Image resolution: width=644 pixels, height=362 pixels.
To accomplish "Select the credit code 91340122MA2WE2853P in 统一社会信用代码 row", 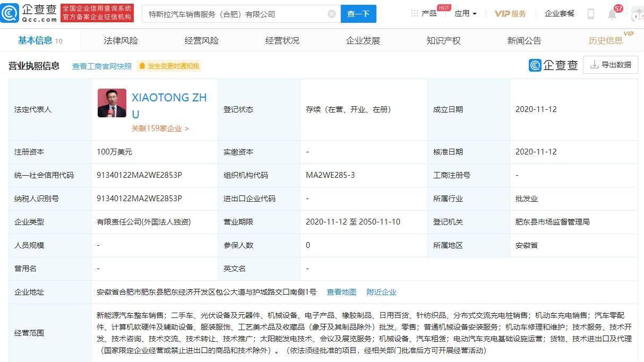I will (139, 175).
